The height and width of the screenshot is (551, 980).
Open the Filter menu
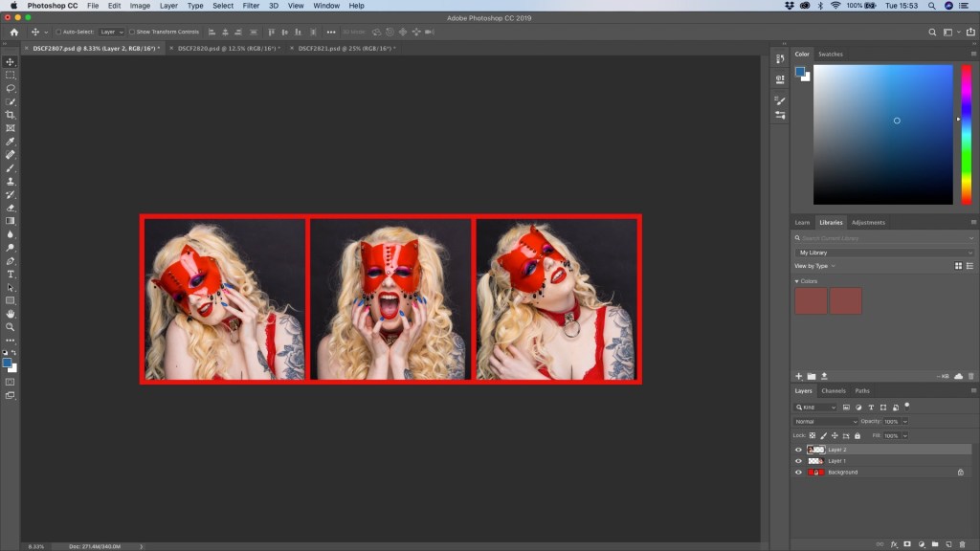click(251, 6)
